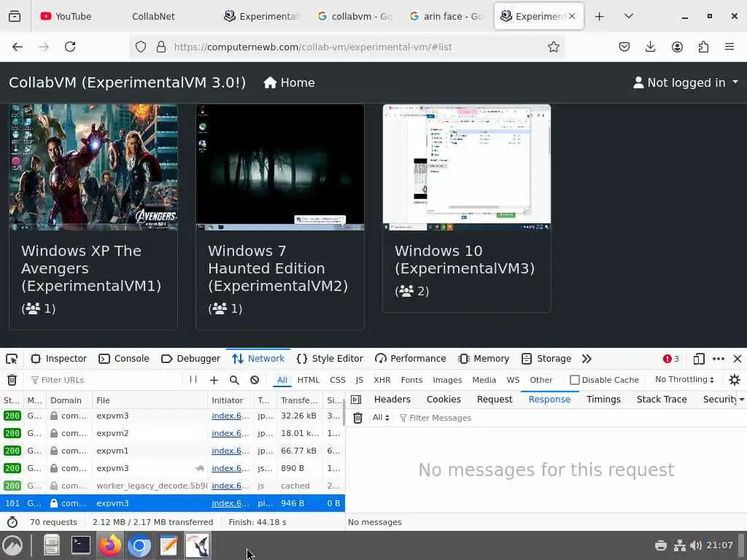The image size is (747, 560).
Task: Filter requests by WS
Action: (x=513, y=379)
